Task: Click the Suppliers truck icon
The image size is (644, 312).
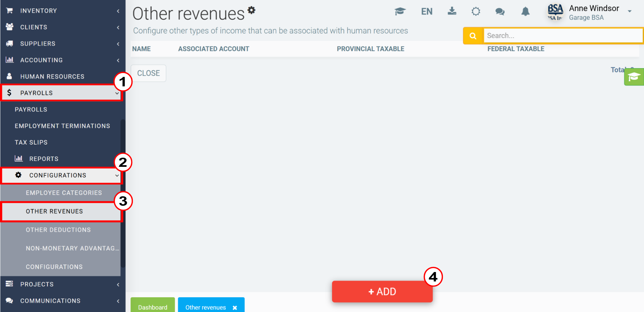Action: tap(10, 43)
